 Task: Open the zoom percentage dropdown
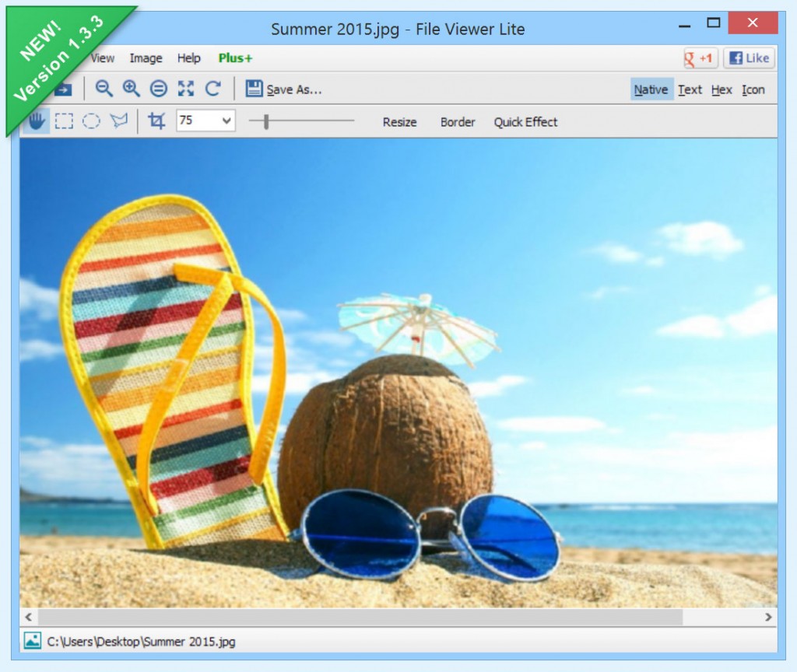pyautogui.click(x=227, y=121)
